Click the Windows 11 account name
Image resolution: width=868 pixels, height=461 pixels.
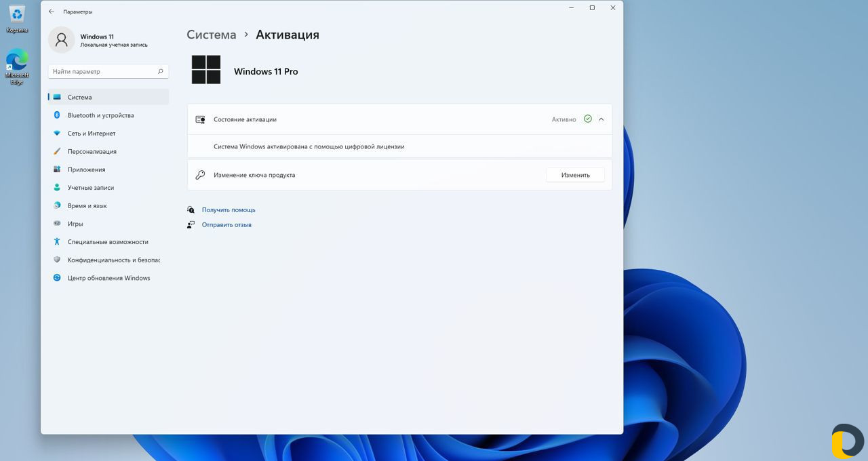[x=97, y=37]
